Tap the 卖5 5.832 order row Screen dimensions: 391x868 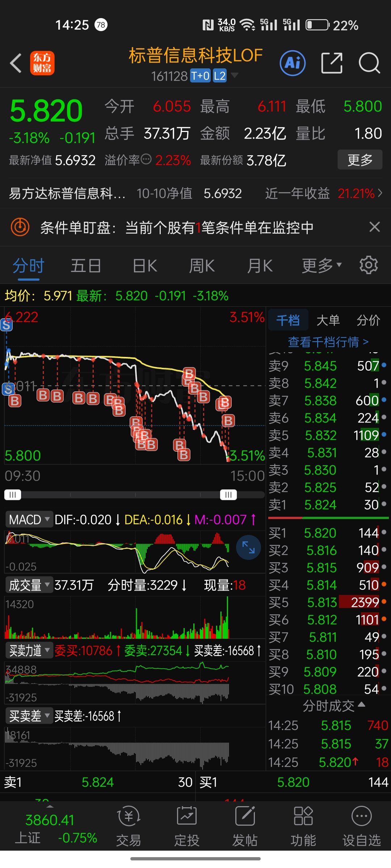[x=328, y=435]
